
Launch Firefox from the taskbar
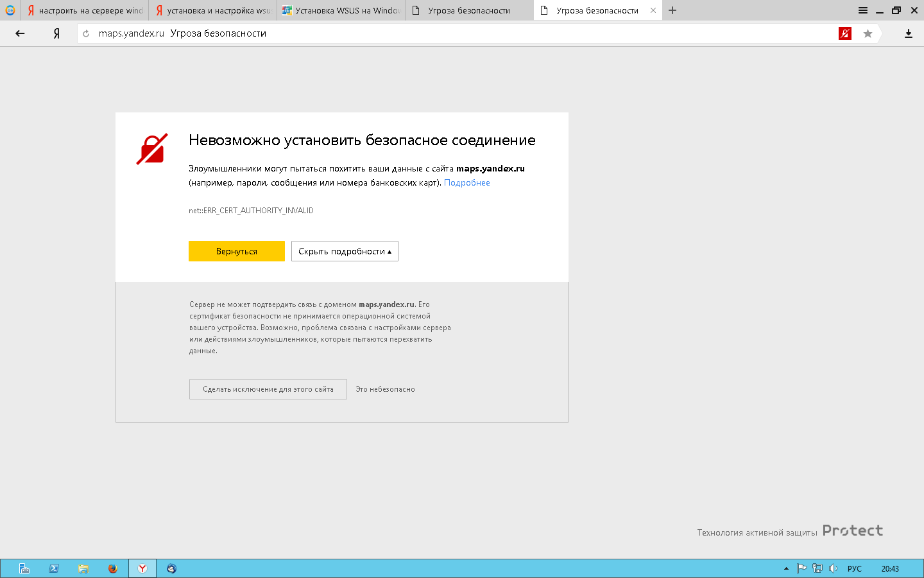[113, 568]
